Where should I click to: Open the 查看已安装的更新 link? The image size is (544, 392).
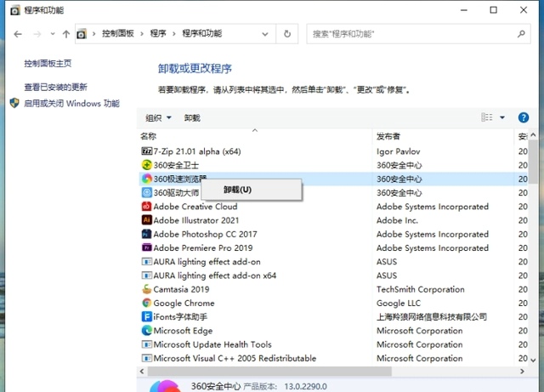[55, 87]
